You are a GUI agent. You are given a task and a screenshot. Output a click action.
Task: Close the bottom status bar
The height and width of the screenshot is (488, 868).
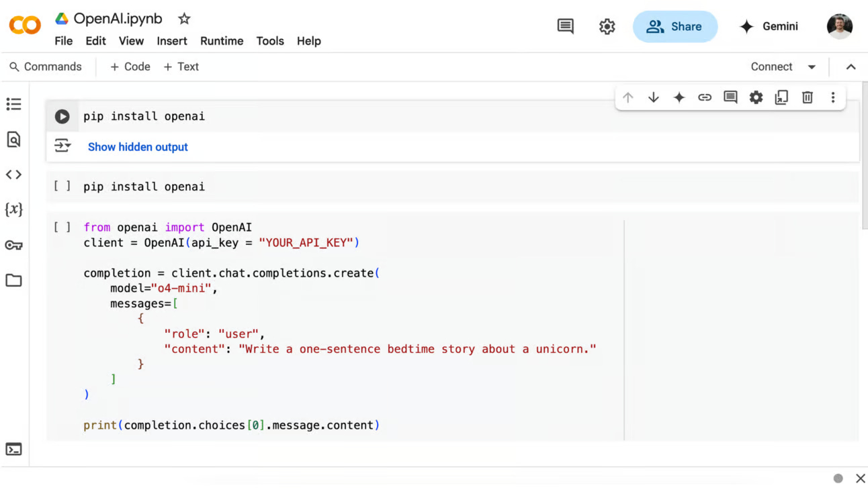(x=860, y=479)
